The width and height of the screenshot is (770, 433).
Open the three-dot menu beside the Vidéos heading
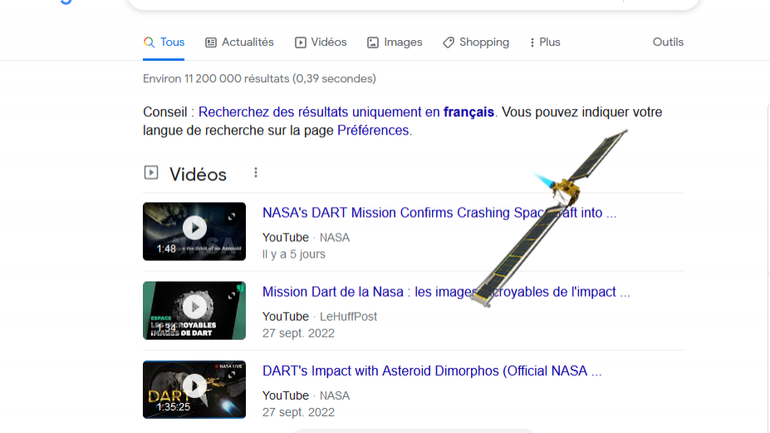tap(255, 173)
